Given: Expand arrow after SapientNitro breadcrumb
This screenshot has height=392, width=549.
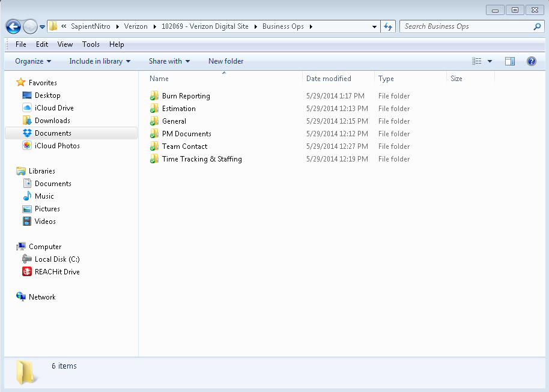Looking at the screenshot, I should (x=117, y=26).
